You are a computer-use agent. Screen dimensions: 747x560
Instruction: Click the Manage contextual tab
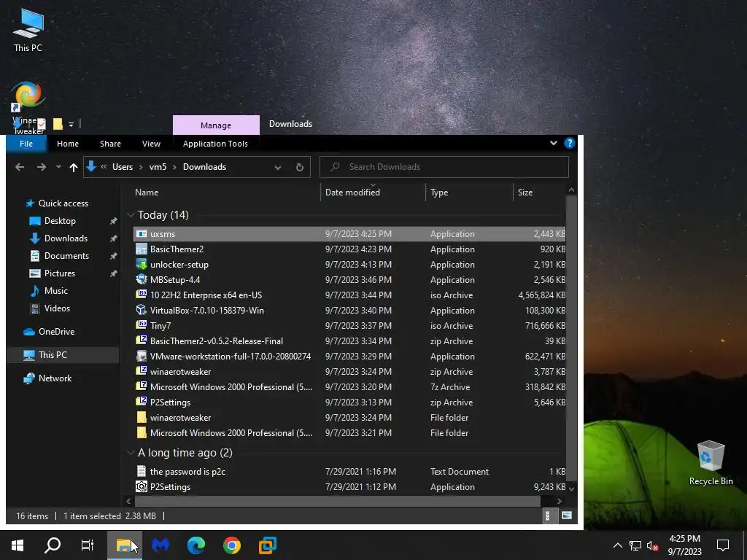tap(216, 125)
